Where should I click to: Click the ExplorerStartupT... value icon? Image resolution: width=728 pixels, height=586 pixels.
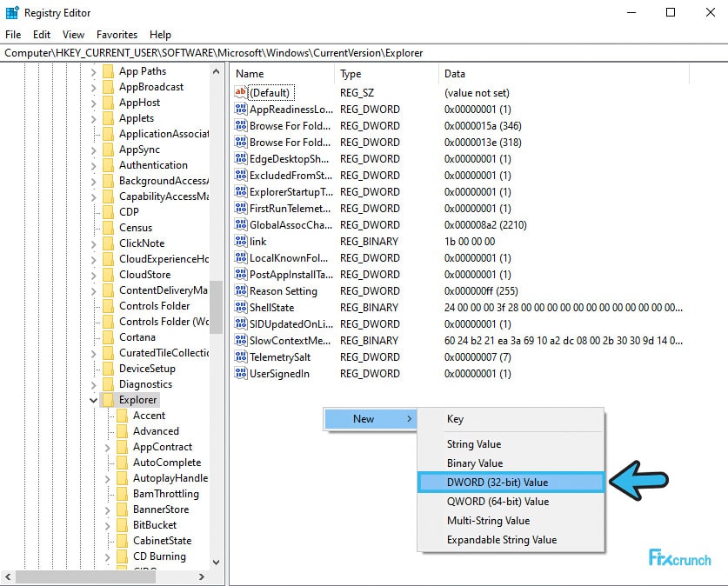click(x=241, y=191)
